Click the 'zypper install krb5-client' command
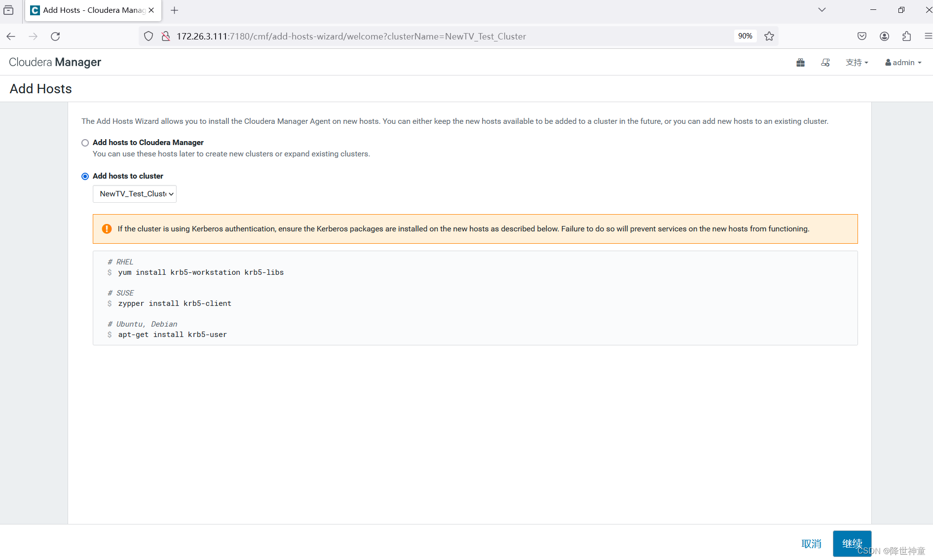This screenshot has height=560, width=933. [175, 303]
